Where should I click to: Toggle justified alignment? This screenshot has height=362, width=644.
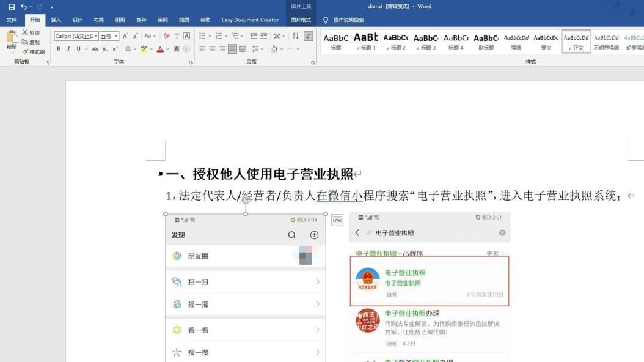232,49
